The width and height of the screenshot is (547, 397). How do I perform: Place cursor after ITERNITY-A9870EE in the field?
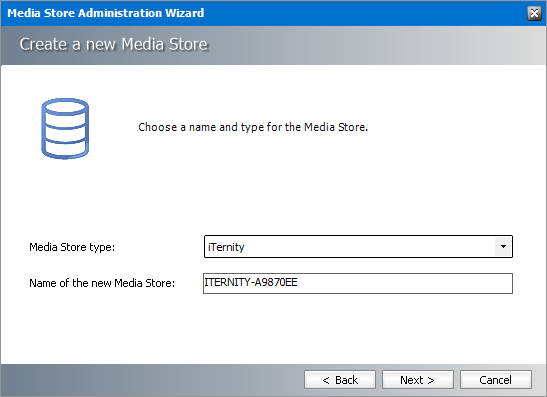pos(299,282)
